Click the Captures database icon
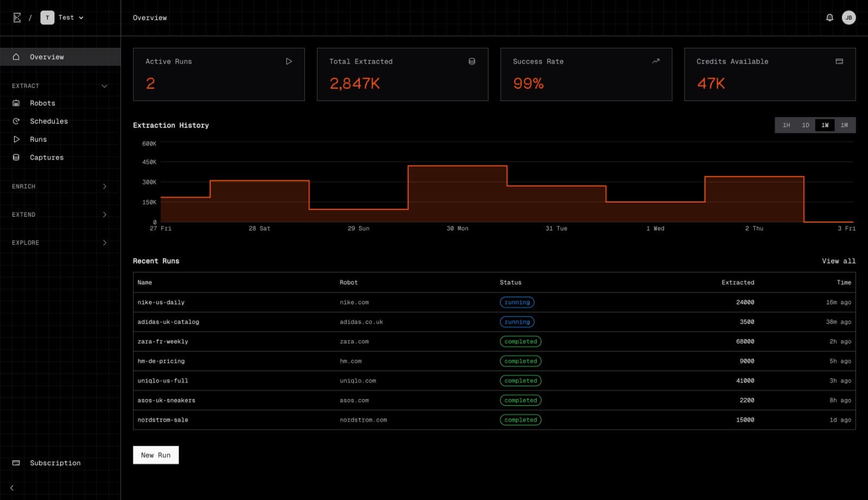Viewport: 868px width, 500px height. pyautogui.click(x=16, y=157)
